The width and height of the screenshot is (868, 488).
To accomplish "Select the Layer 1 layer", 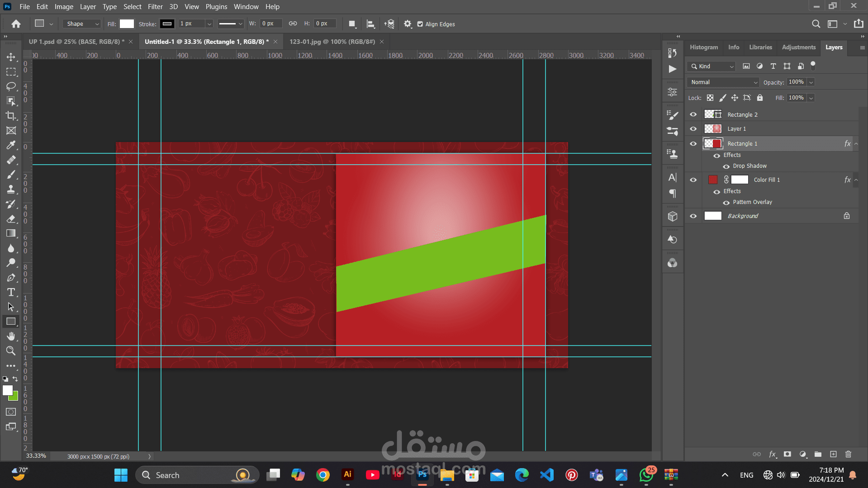I will 736,129.
